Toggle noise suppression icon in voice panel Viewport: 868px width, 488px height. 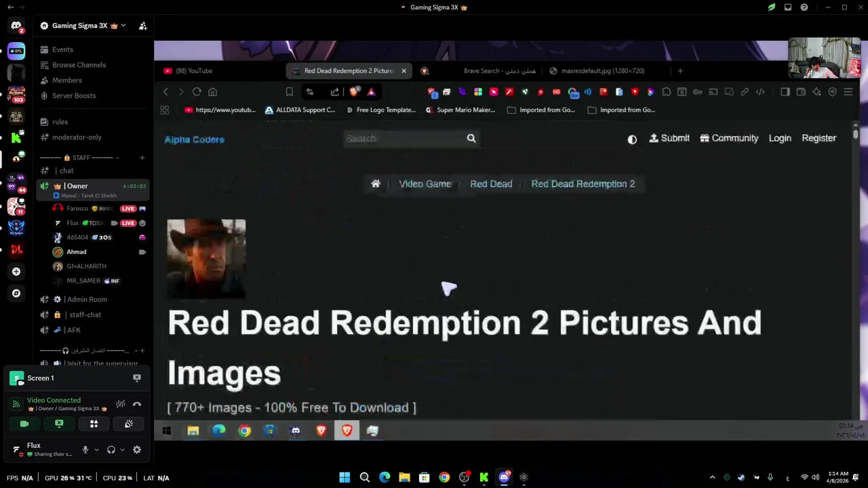(x=121, y=404)
